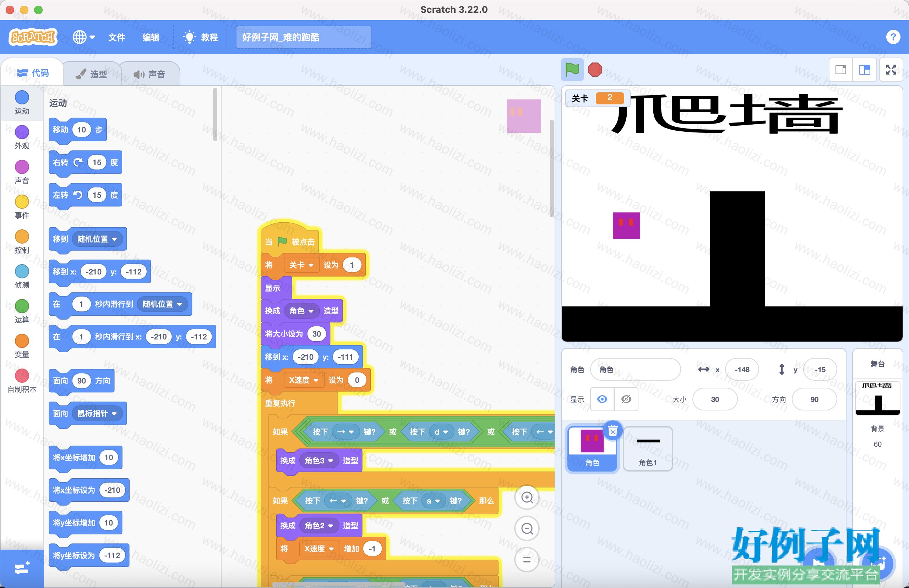909x588 pixels.
Task: Edit the sprite direction field 90
Action: (814, 399)
